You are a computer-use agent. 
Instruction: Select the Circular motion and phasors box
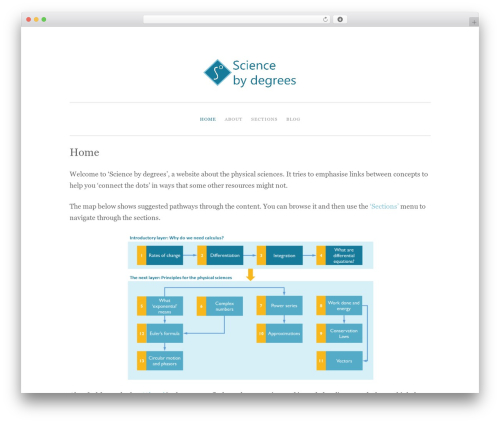[160, 361]
